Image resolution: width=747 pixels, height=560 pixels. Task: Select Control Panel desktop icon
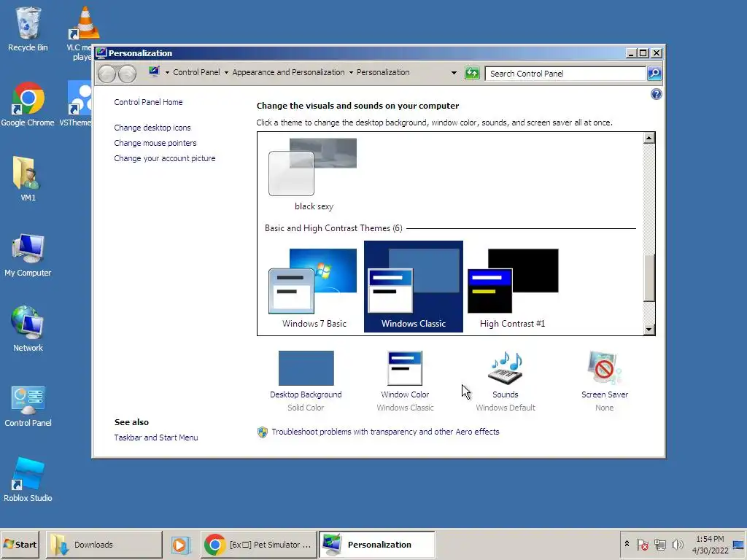(28, 405)
